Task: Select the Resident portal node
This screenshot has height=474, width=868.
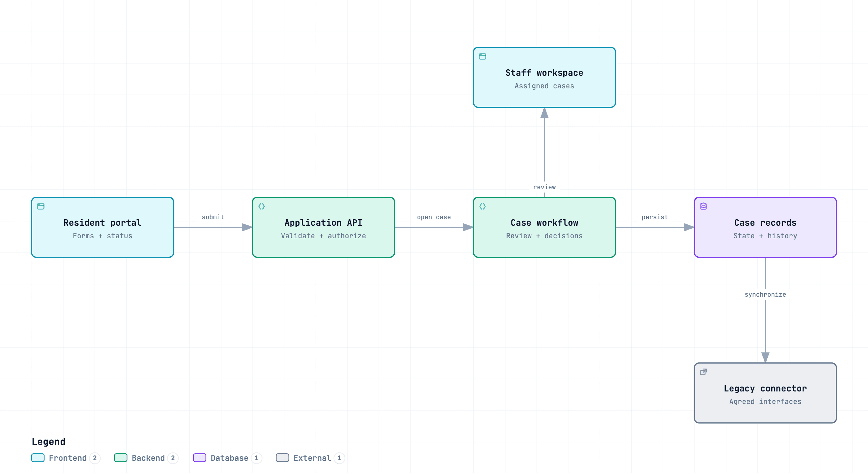Action: point(103,227)
